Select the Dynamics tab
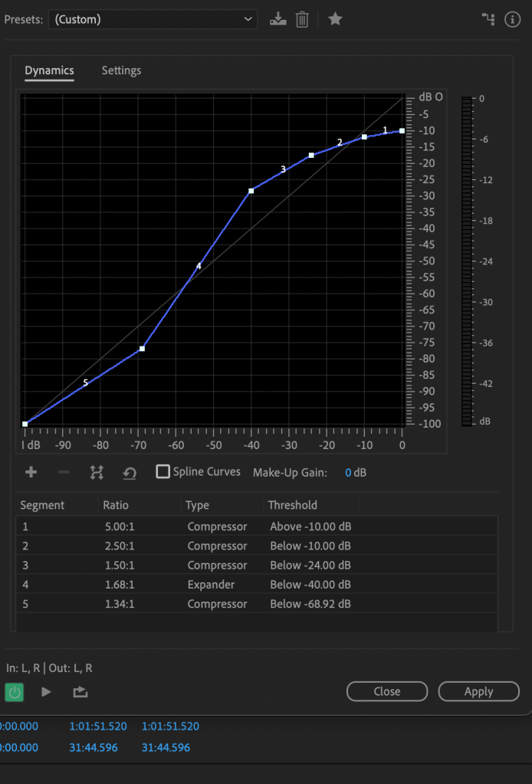Screen dimensions: 532x784 point(49,71)
